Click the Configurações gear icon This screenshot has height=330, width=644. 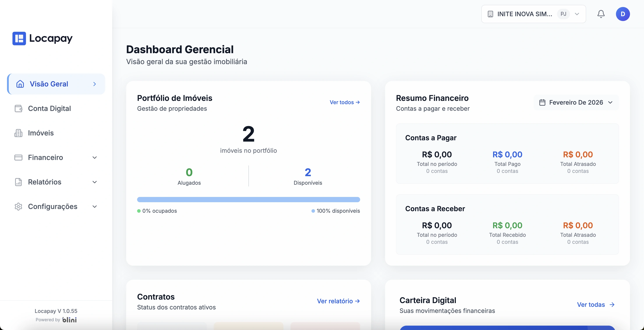click(18, 206)
